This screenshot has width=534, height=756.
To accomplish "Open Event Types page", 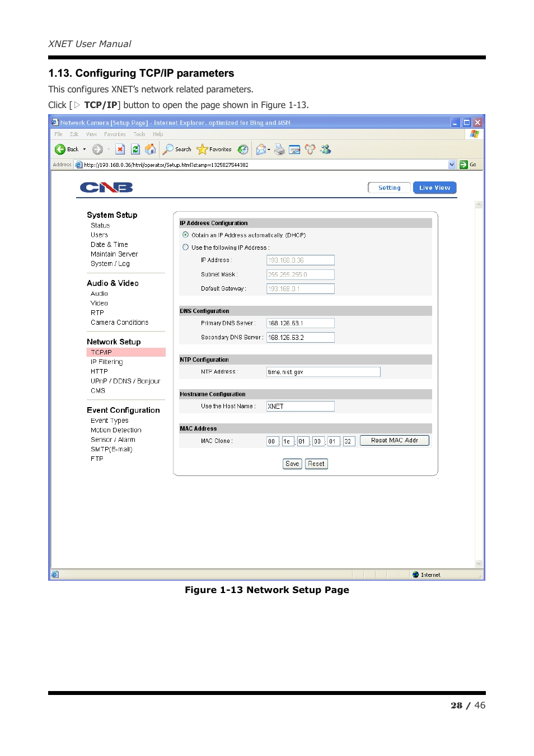I will point(109,421).
